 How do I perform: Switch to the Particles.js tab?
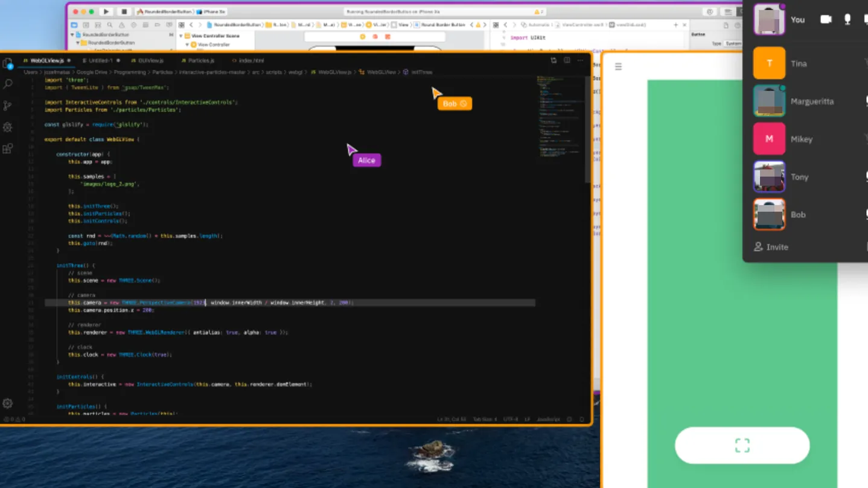(x=197, y=60)
